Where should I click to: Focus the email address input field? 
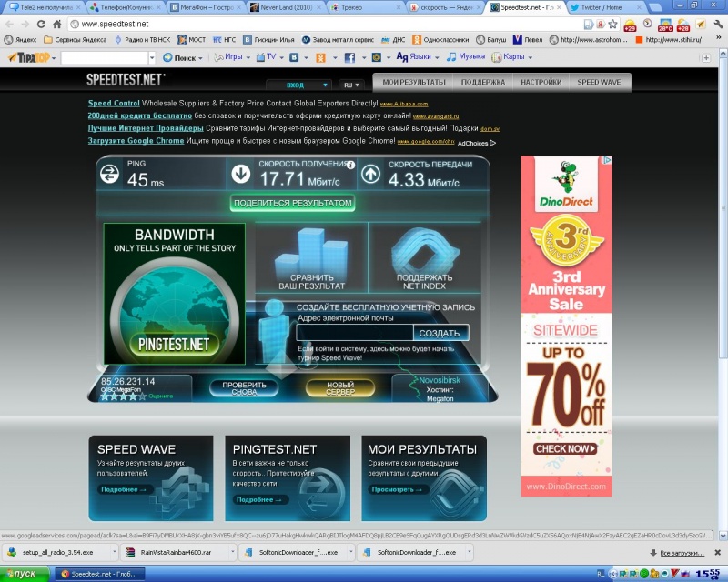click(x=355, y=333)
